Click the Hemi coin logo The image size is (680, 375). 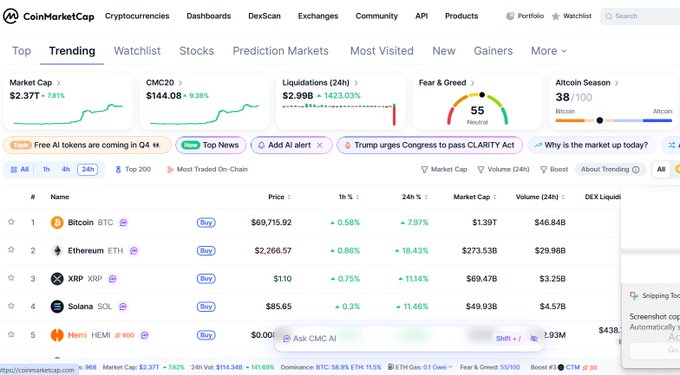coord(57,335)
